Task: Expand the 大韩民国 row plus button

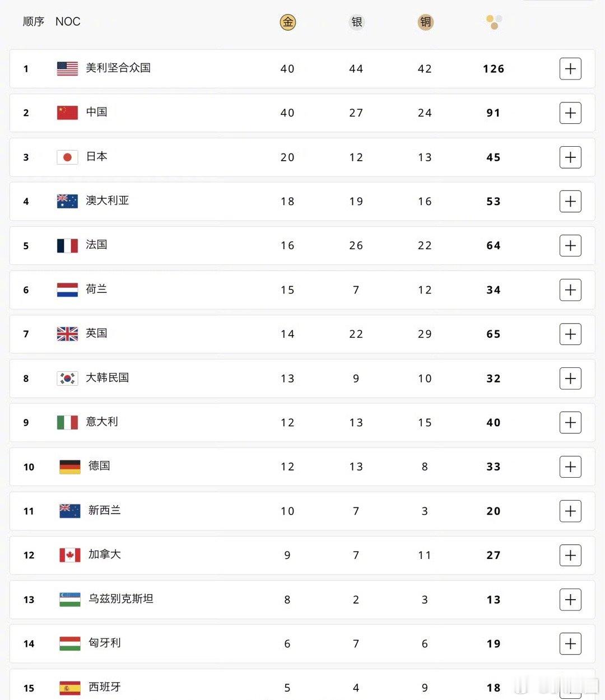Action: tap(570, 379)
